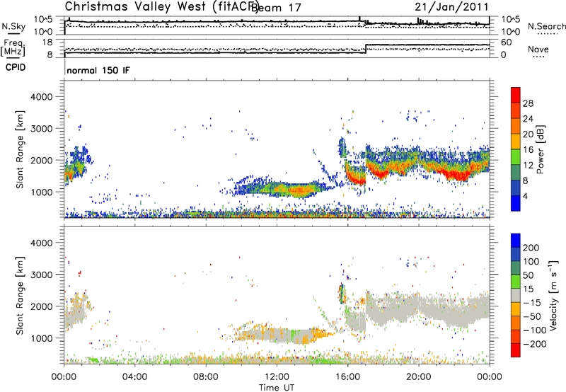The height and width of the screenshot is (392, 566).
Task: Click the date '21/Jan/2011'
Action: (451, 7)
